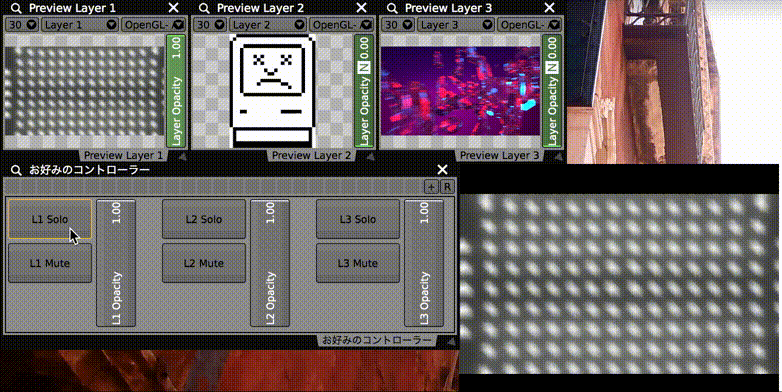
Task: Select the お好みのコントローラー bottom tab
Action: (x=377, y=340)
